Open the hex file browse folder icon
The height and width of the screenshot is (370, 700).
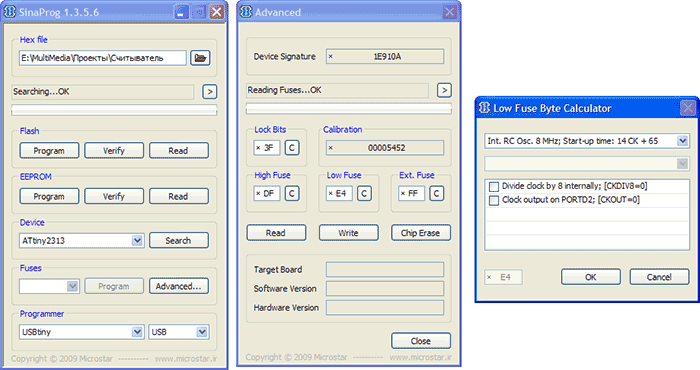(200, 58)
